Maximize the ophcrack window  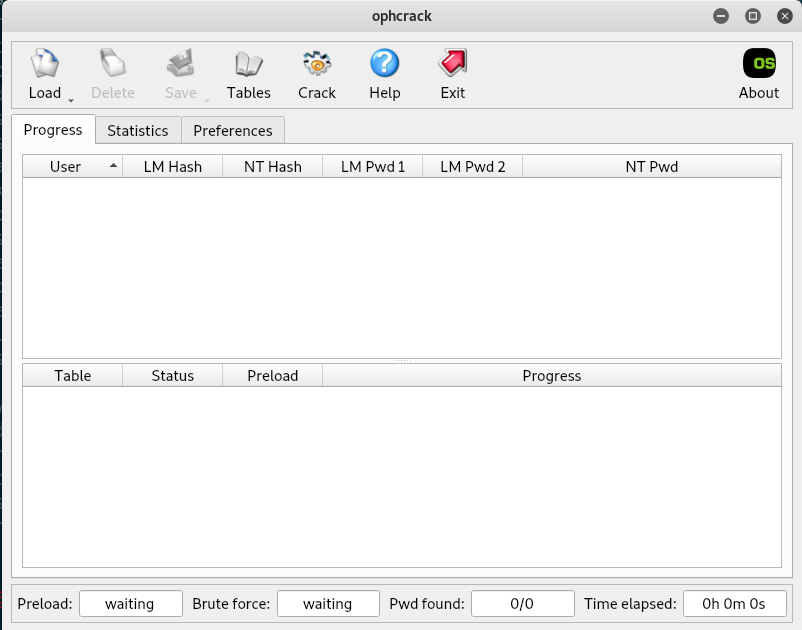[x=753, y=16]
